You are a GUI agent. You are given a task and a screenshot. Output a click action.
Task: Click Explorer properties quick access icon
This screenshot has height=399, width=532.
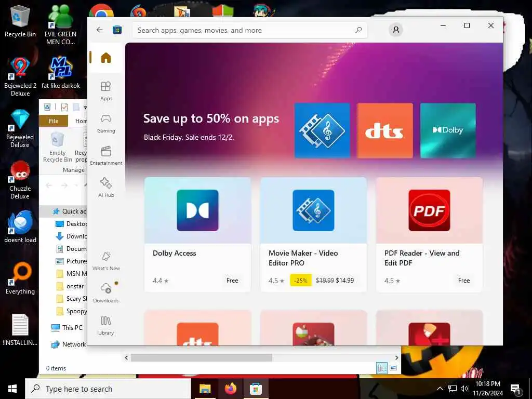64,107
